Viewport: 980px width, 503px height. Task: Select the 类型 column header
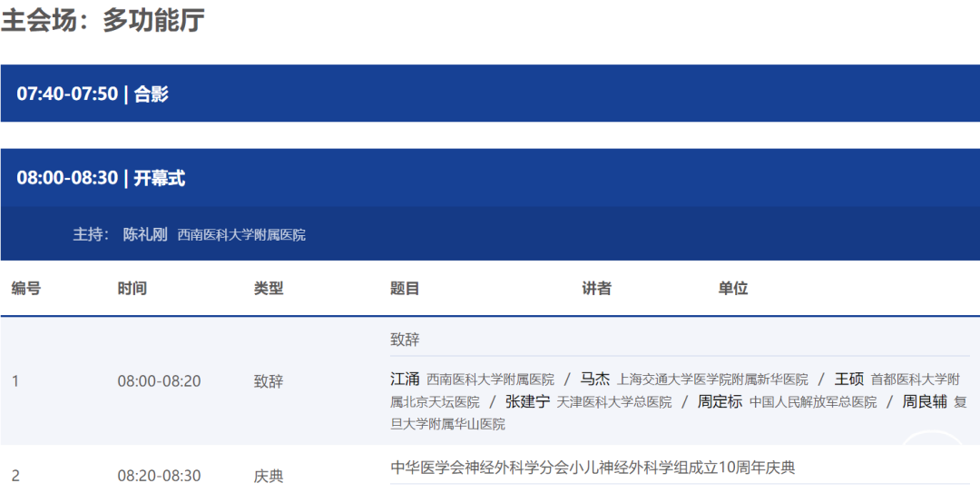click(x=269, y=289)
